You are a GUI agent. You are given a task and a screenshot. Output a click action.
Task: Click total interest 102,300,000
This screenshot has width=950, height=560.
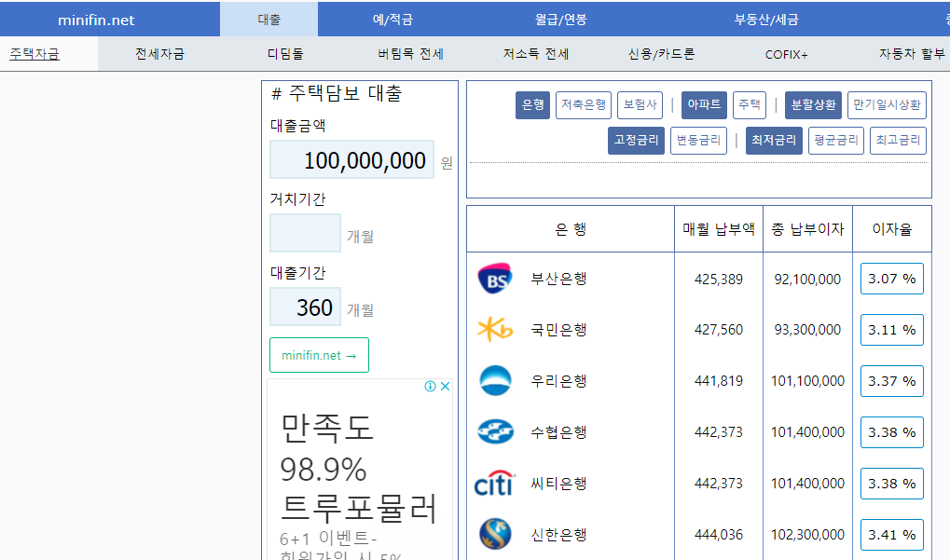tap(807, 535)
